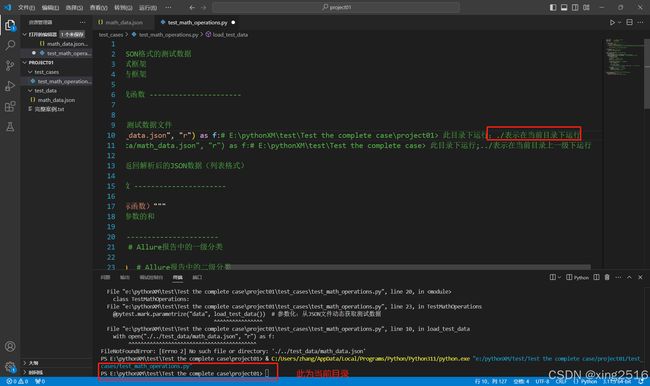650x386 pixels.
Task: Open the Explorer view in activity bar
Action: 10,25
